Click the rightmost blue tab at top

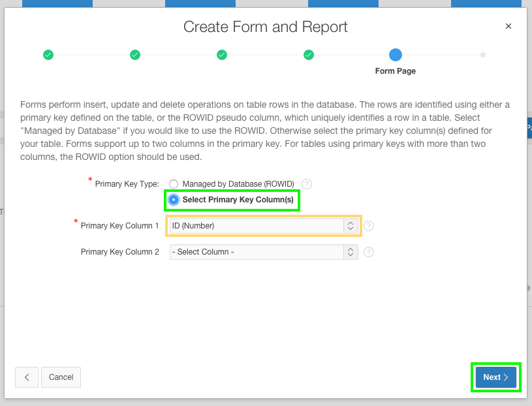[486, 4]
